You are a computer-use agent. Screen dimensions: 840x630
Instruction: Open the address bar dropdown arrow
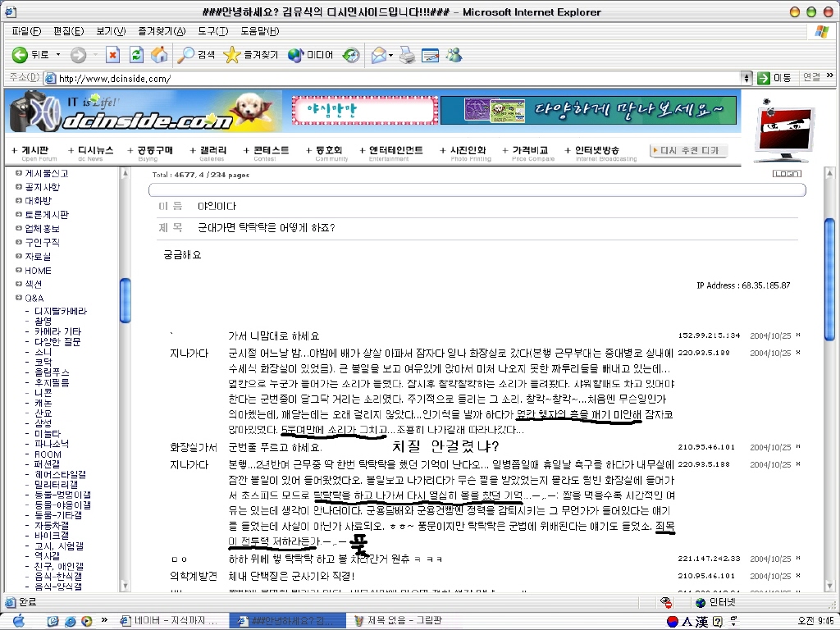point(746,78)
